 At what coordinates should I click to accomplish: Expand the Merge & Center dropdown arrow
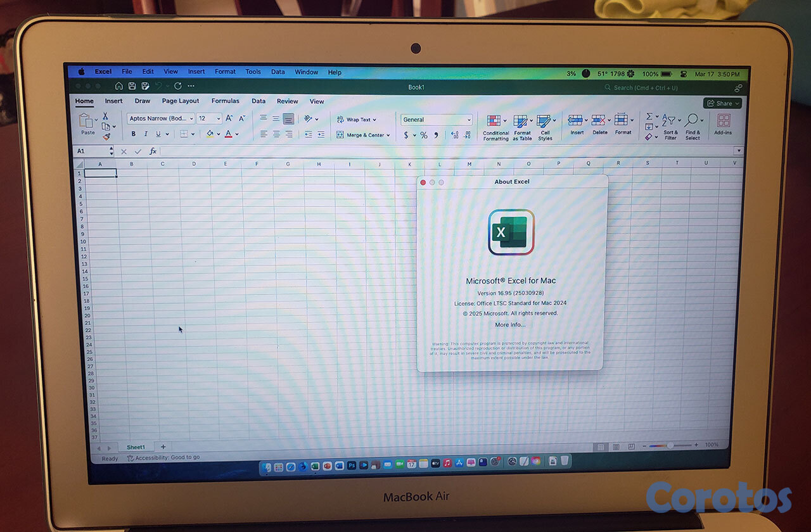tap(388, 136)
